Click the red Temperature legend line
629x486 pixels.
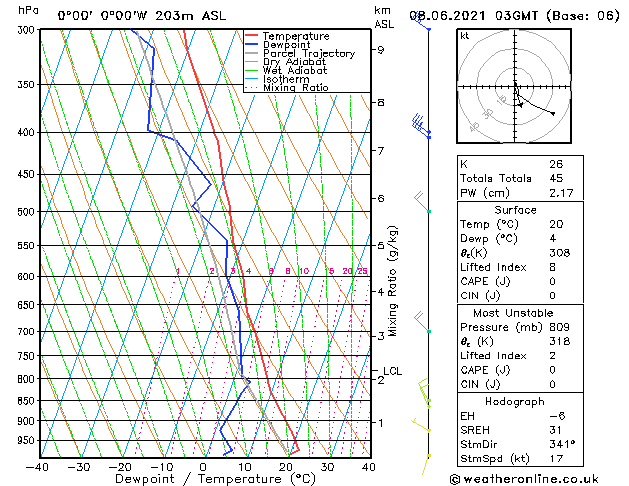252,36
